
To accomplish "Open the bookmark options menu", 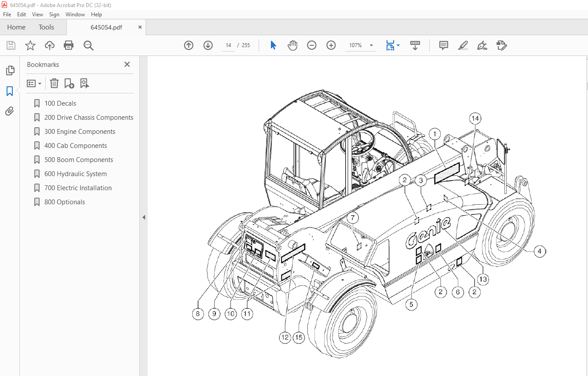I will (x=34, y=83).
